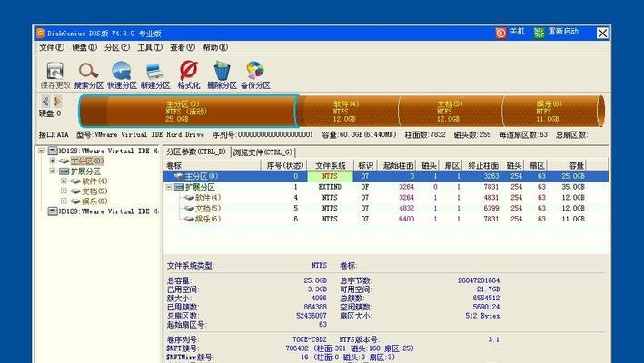644x363 pixels.
Task: Select 扩展分区 row in partition table
Action: 386,187
